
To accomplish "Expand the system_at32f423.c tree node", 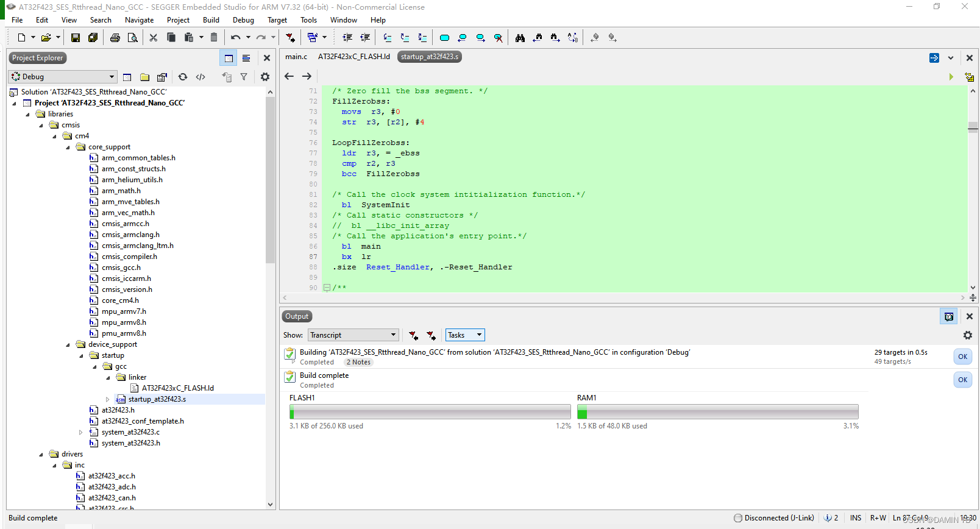I will 80,432.
